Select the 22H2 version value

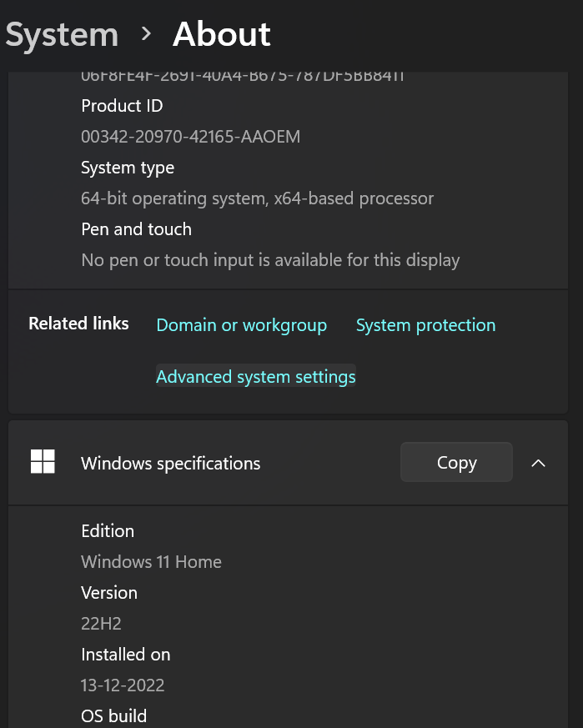(101, 624)
